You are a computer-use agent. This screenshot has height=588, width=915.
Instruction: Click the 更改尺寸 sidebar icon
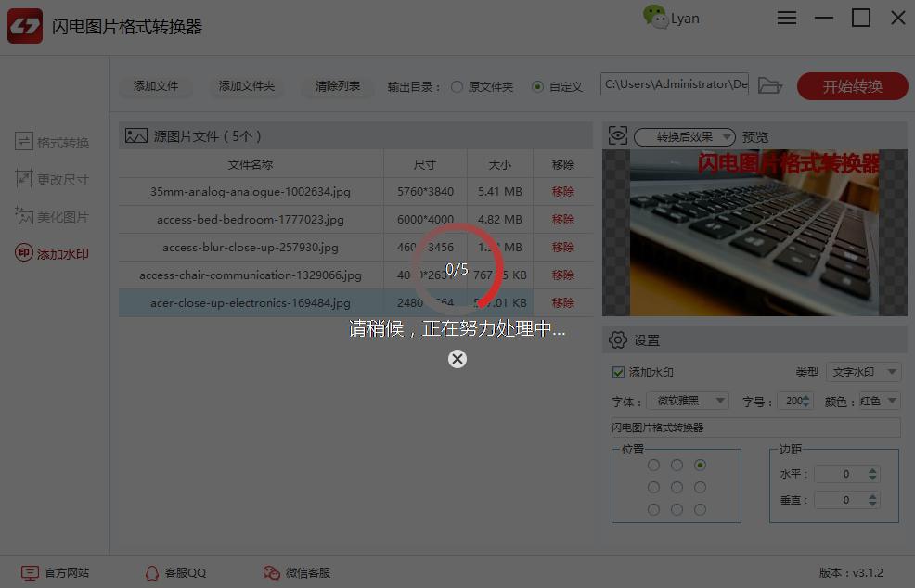(24, 178)
